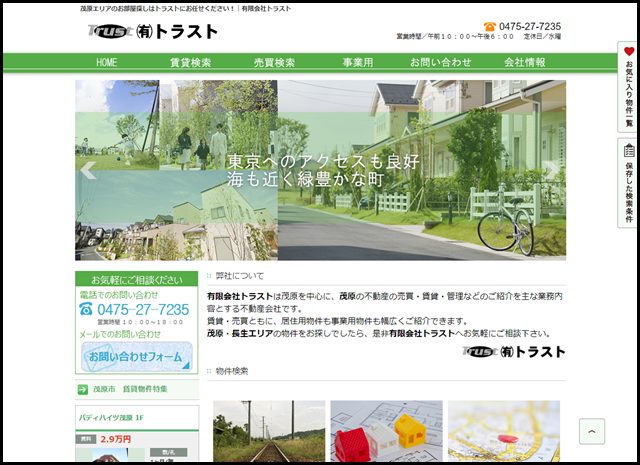Open the パディハイツ茂原 1F listing
Viewport: 640px width, 465px height.
111,418
